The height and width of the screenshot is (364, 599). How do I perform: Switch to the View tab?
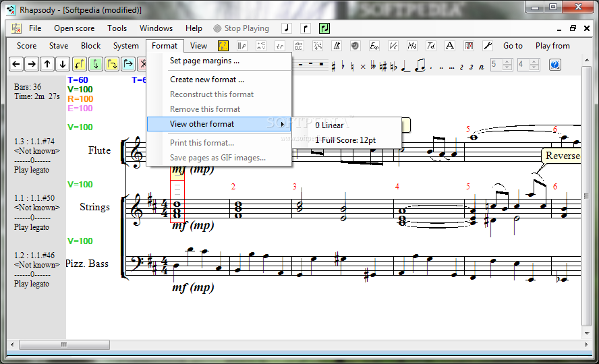198,46
